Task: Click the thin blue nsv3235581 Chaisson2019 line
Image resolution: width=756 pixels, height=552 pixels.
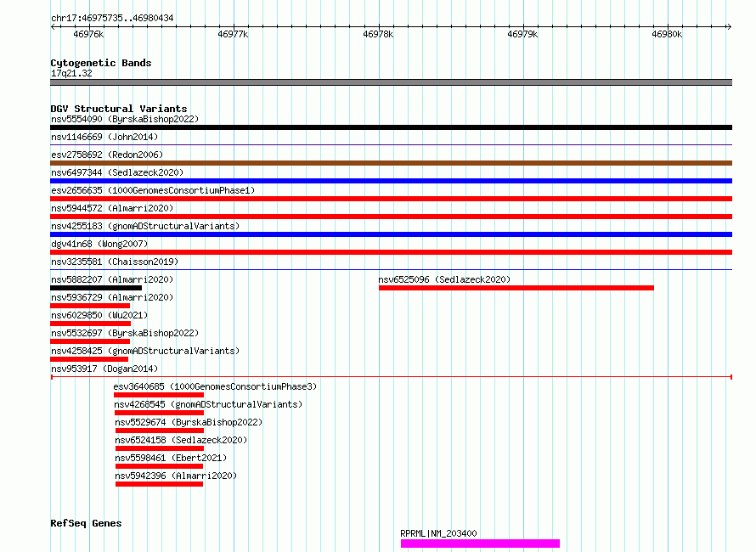Action: coord(391,269)
